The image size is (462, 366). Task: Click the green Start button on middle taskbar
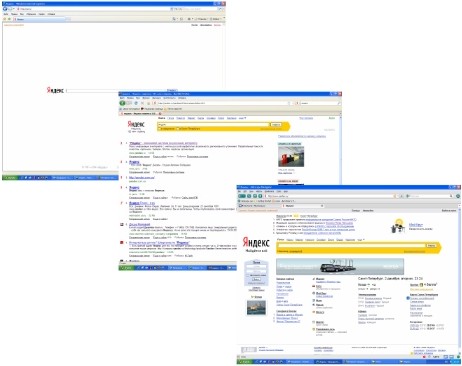127,268
